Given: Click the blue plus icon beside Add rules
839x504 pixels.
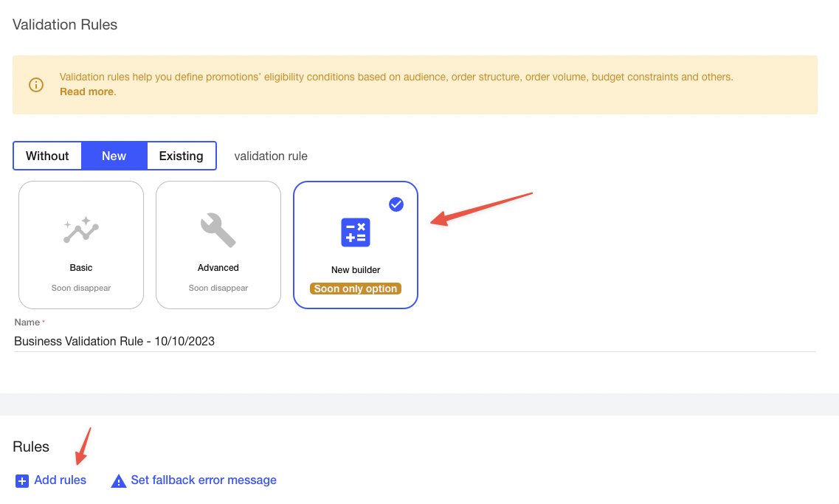Looking at the screenshot, I should point(22,480).
